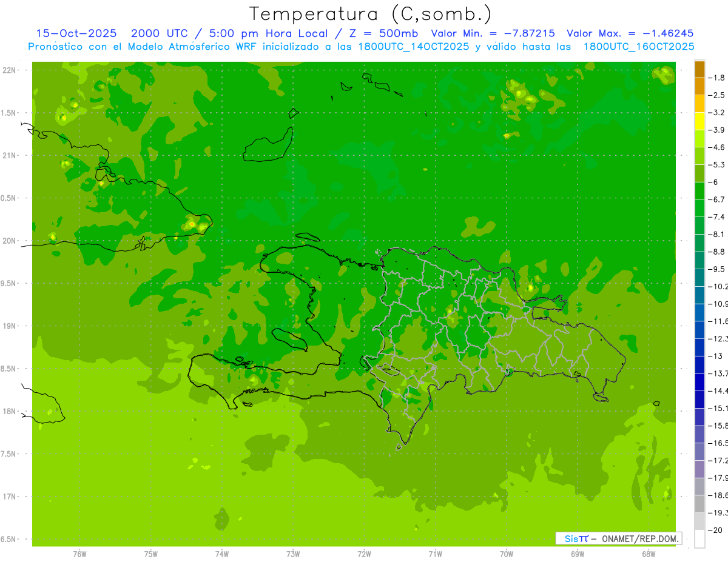Pick the white swatch below -20

coord(699,539)
